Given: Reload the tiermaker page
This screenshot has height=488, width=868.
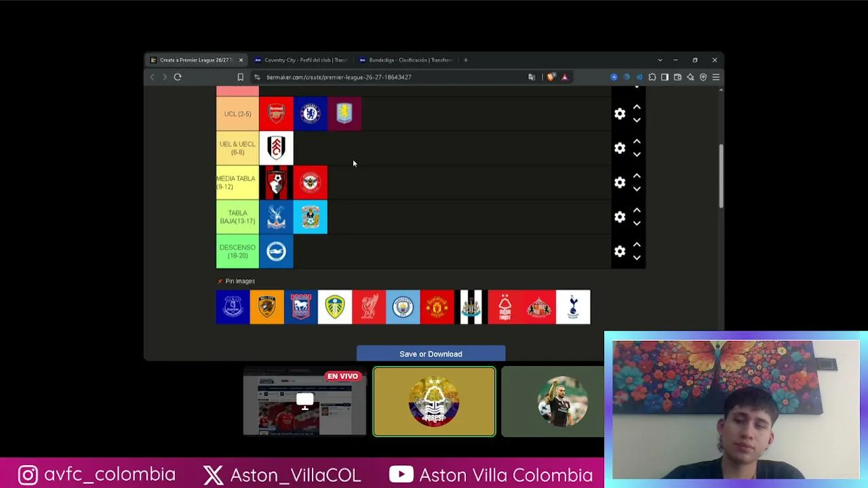Looking at the screenshot, I should [178, 77].
